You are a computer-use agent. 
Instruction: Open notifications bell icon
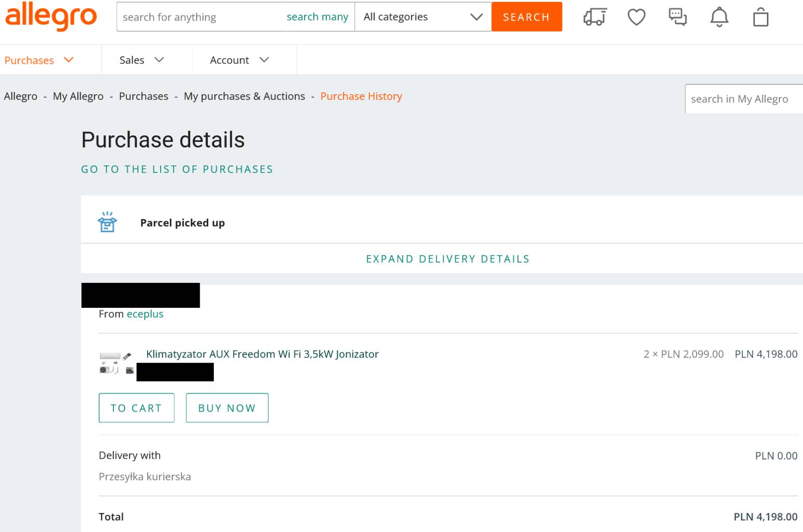719,17
